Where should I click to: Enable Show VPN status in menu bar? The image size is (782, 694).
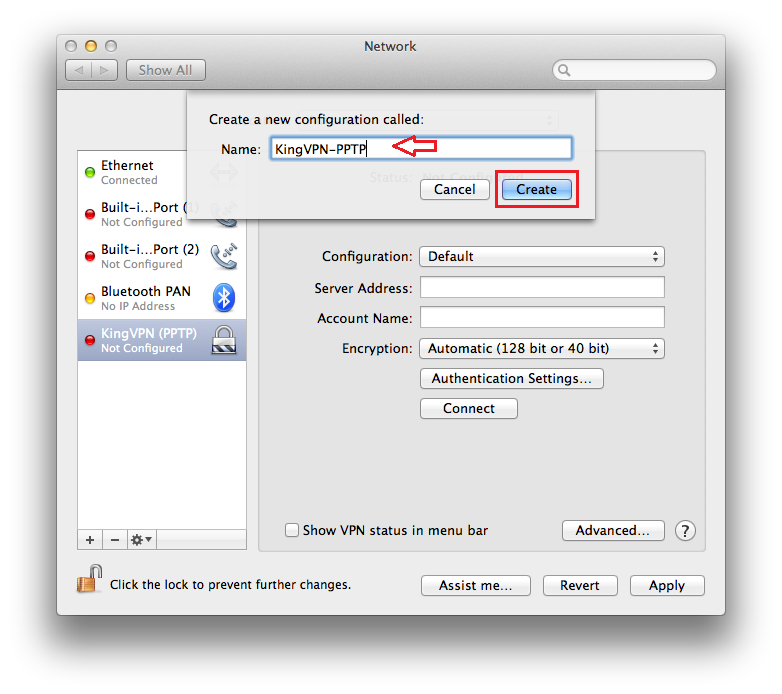pos(292,530)
